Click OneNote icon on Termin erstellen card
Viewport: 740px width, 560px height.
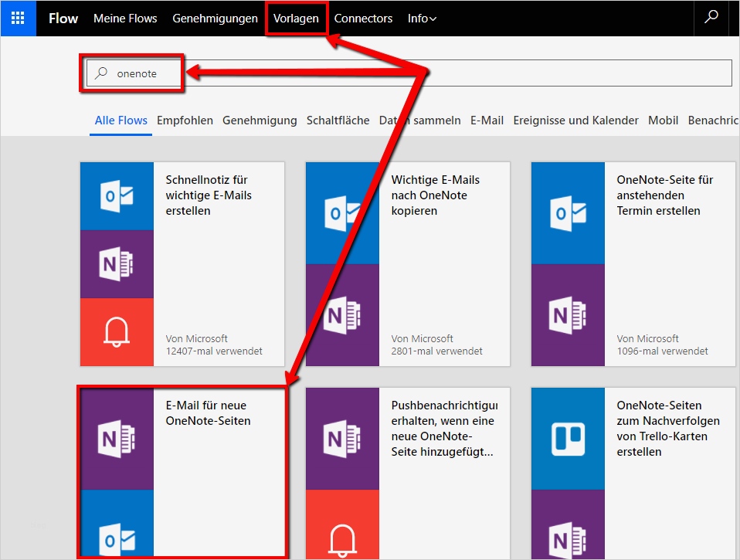568,315
